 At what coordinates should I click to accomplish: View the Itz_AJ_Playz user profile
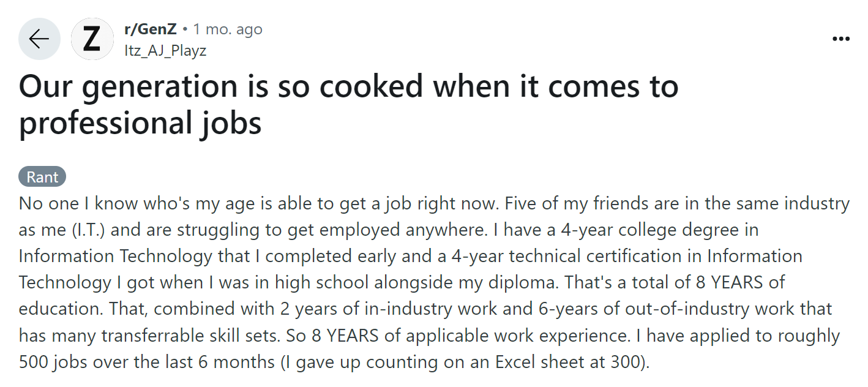point(165,50)
